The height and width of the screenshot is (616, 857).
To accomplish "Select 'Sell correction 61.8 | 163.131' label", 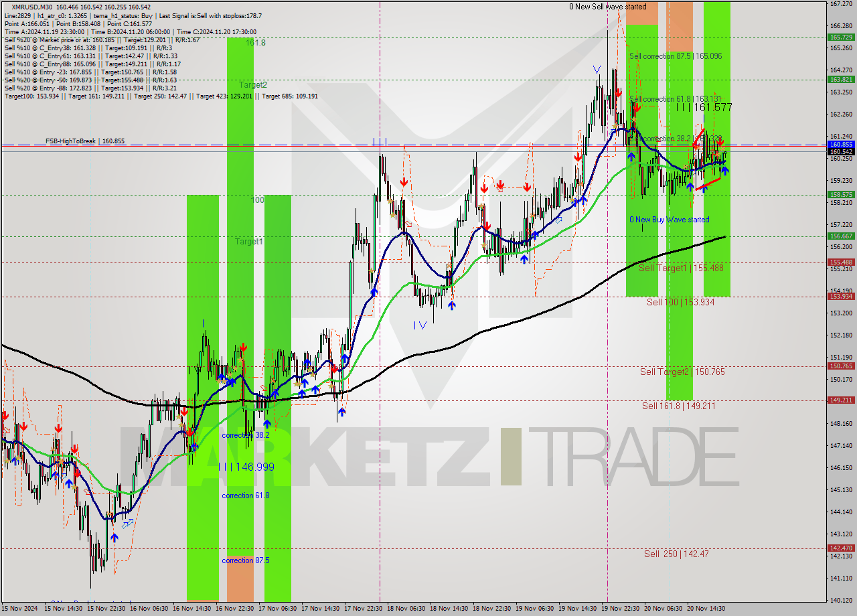I will (675, 98).
